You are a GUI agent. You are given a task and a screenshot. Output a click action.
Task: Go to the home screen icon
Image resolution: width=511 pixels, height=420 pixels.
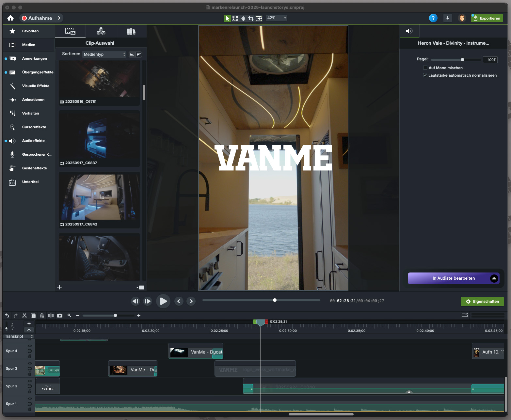[x=10, y=18]
